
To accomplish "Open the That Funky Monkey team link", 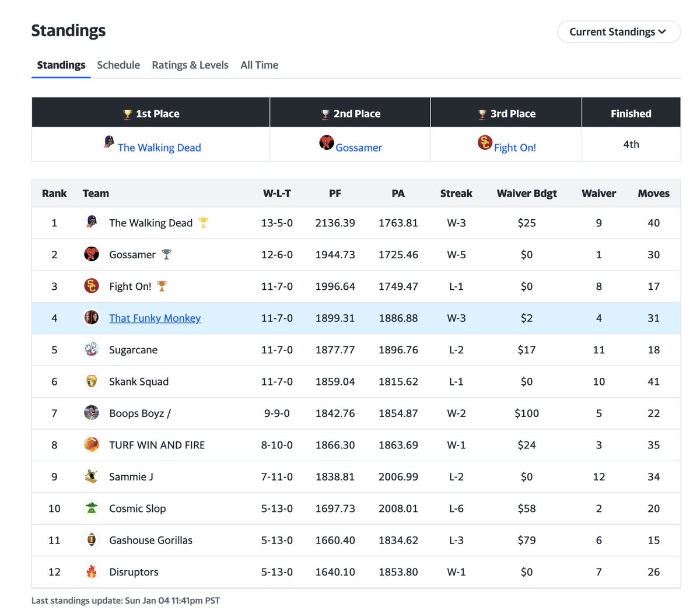I will coord(155,318).
